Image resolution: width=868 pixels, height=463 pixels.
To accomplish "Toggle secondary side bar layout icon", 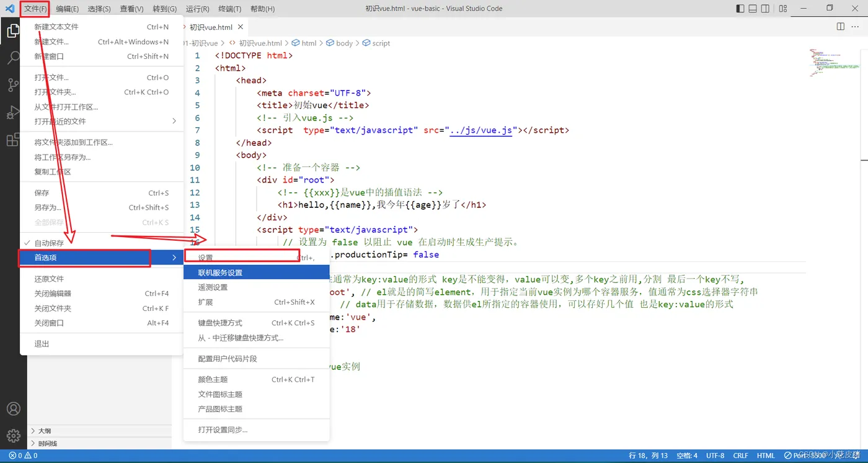I will click(765, 9).
